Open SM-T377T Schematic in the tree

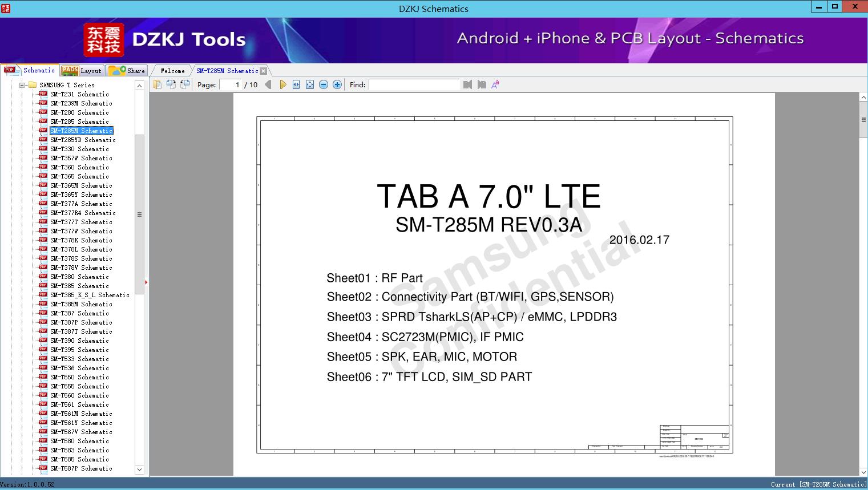(x=81, y=222)
